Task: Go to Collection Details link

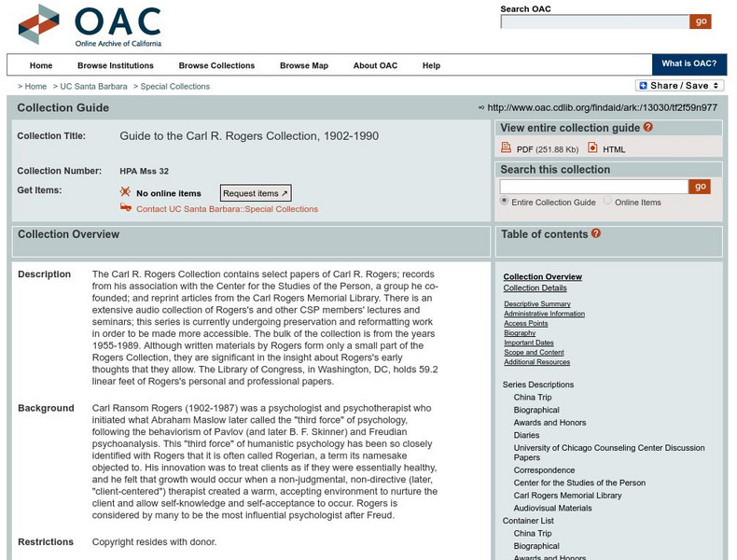Action: (535, 287)
